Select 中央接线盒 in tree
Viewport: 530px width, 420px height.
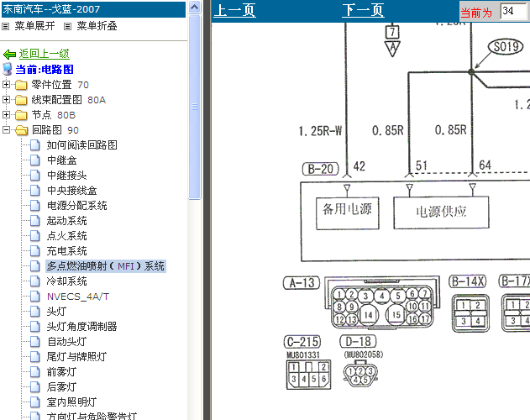point(72,191)
